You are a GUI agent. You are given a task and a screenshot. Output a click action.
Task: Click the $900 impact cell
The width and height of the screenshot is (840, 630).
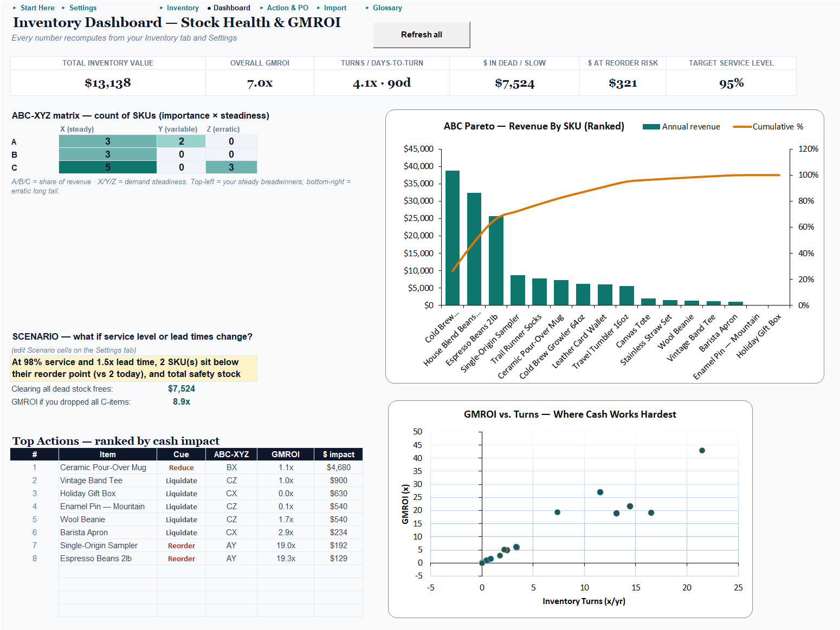coord(339,480)
